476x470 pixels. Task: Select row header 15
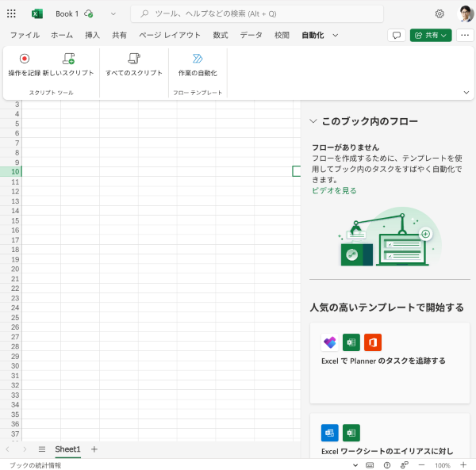[x=11, y=220]
